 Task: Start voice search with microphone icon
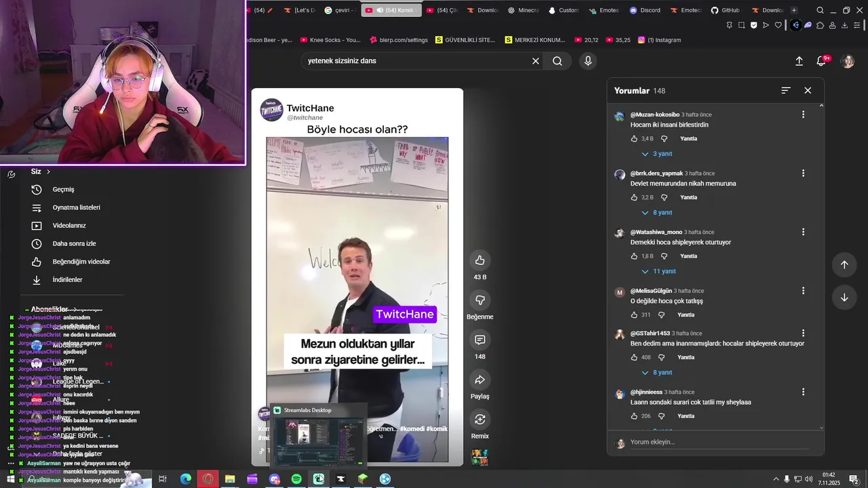[588, 61]
